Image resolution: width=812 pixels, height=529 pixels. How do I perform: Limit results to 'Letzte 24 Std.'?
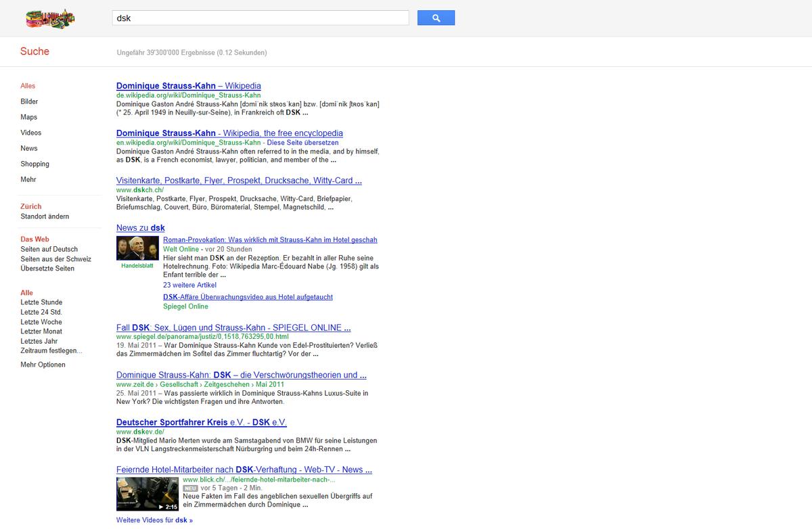(41, 312)
